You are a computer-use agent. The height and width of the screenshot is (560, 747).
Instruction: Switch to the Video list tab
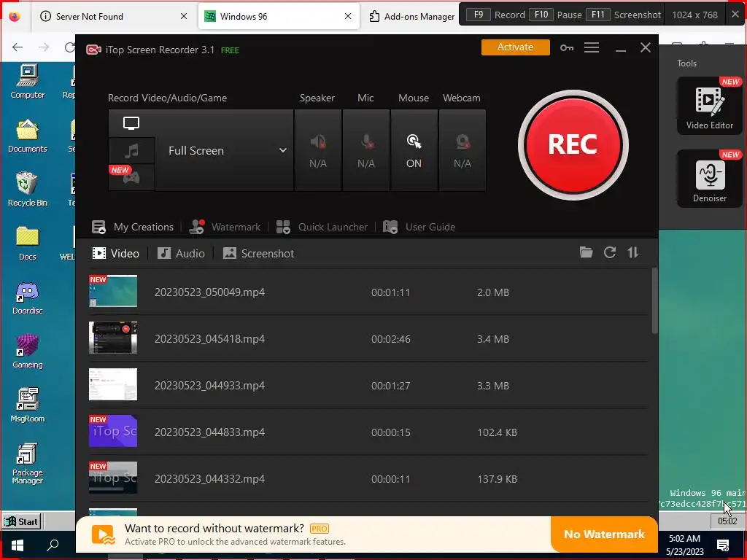pyautogui.click(x=116, y=253)
